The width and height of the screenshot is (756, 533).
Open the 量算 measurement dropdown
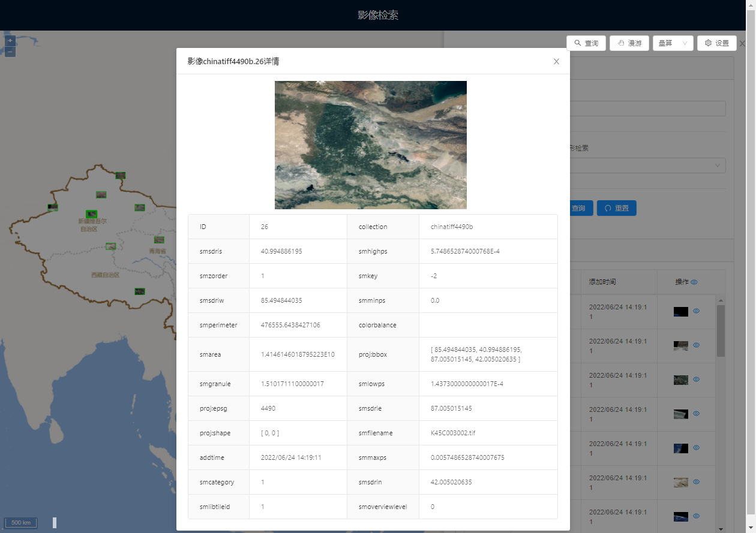tap(673, 43)
